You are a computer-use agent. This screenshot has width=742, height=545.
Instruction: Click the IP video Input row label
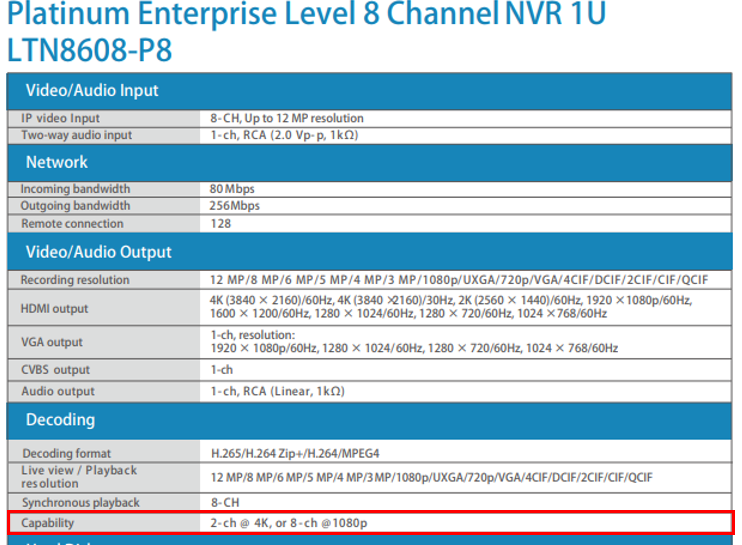(60, 118)
